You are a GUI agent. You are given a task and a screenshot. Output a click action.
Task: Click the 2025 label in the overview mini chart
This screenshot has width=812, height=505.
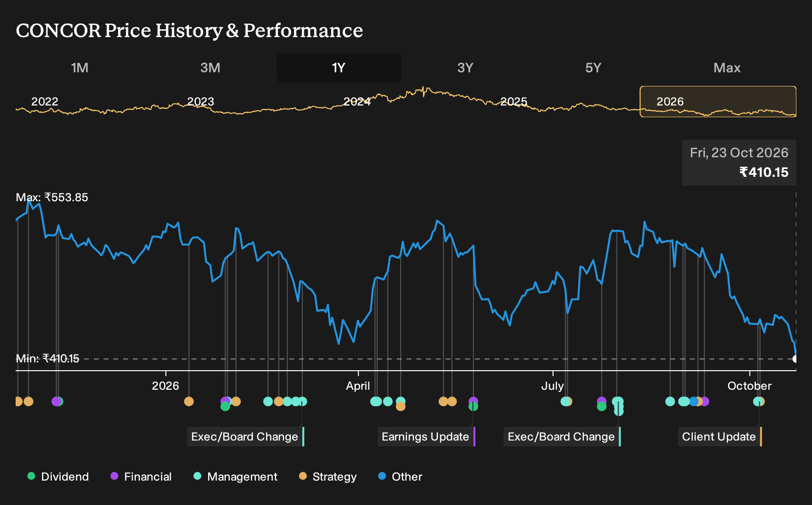pos(514,102)
